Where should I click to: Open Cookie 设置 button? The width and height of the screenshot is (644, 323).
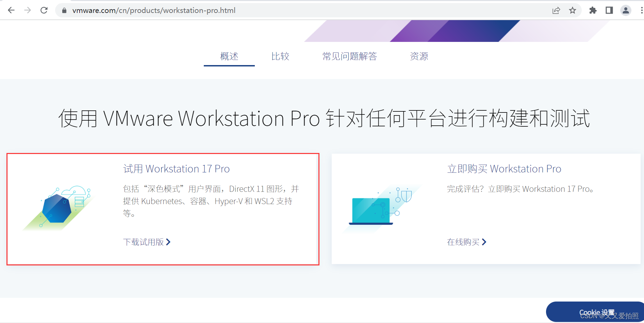pos(595,312)
